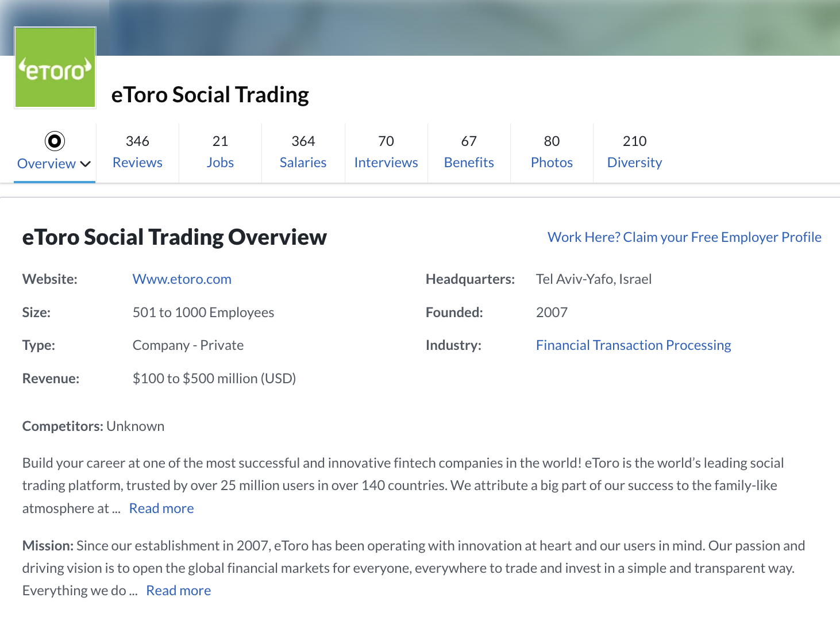
Task: Select the eToro Social Trading company title
Action: (210, 95)
